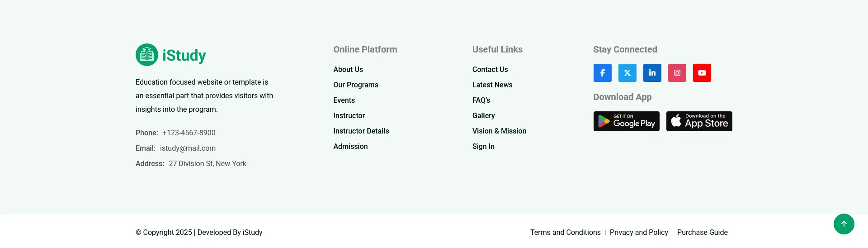Open the Instructor Details link
This screenshot has width=868, height=248.
point(361,131)
